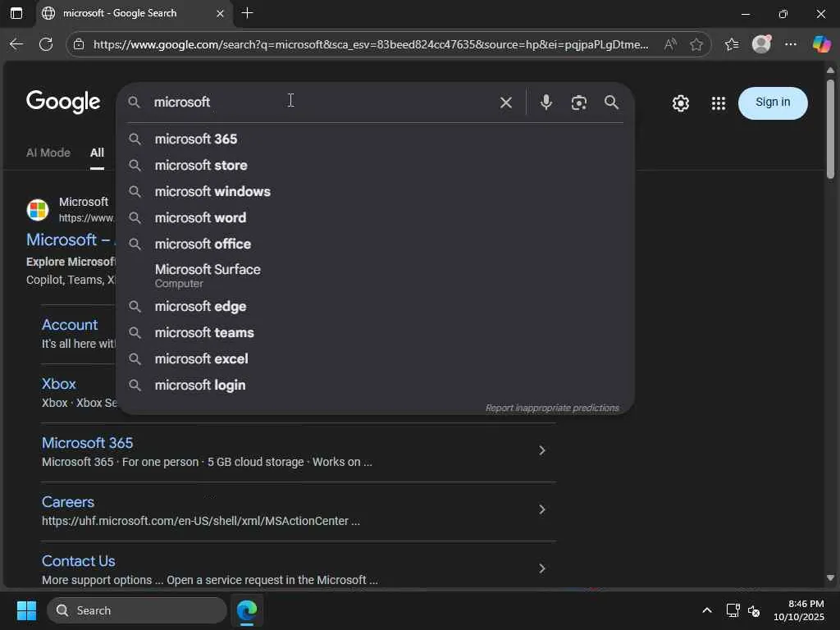Choose the 'microsoft login' suggestion
Screen dimensions: 840x630
(x=375, y=386)
